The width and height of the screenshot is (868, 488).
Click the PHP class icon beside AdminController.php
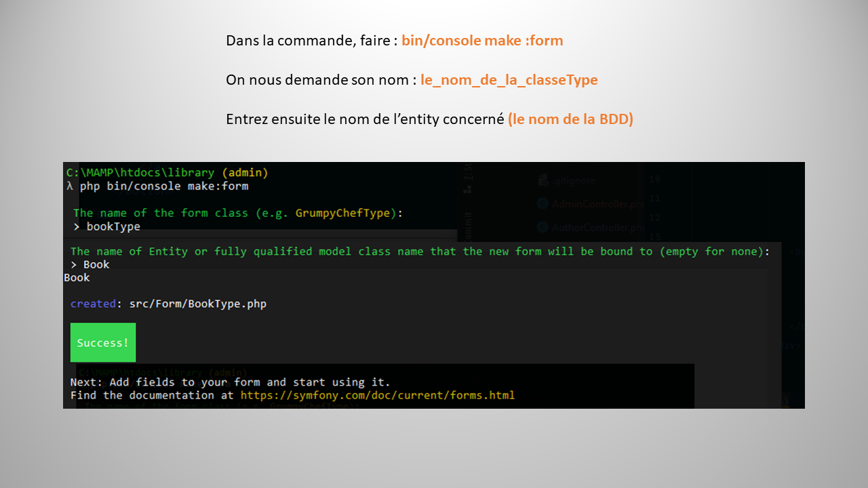pyautogui.click(x=542, y=203)
